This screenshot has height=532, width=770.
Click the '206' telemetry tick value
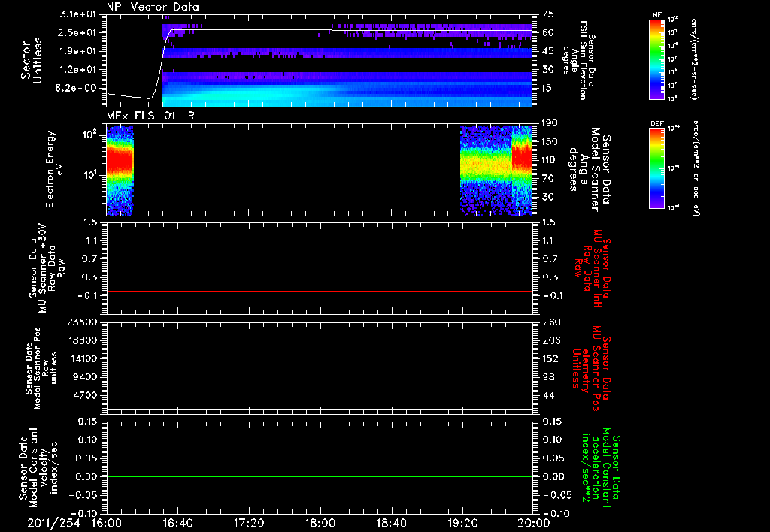[x=550, y=340]
